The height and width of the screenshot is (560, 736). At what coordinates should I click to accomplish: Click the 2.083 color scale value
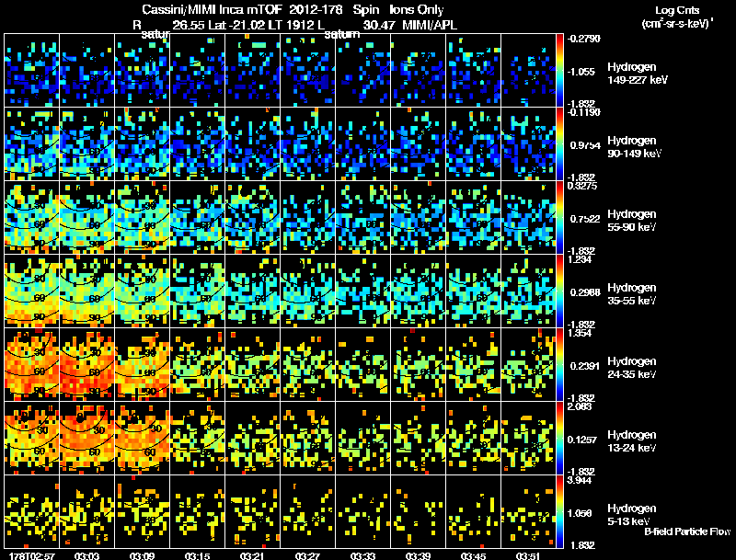tap(580, 406)
